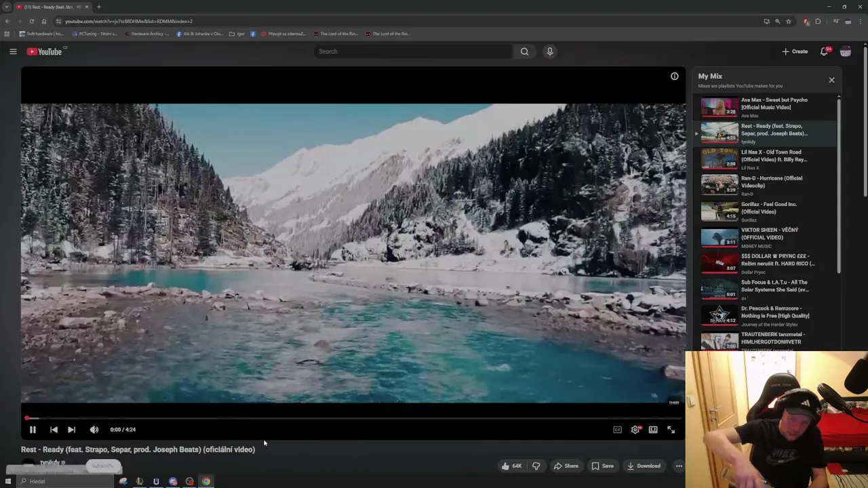
Task: Switch to Chrome in the taskbar
Action: [206, 481]
